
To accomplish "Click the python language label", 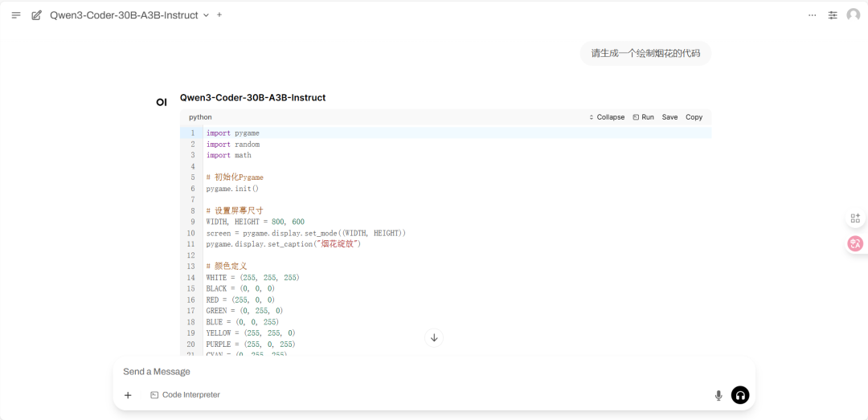I will [x=200, y=117].
